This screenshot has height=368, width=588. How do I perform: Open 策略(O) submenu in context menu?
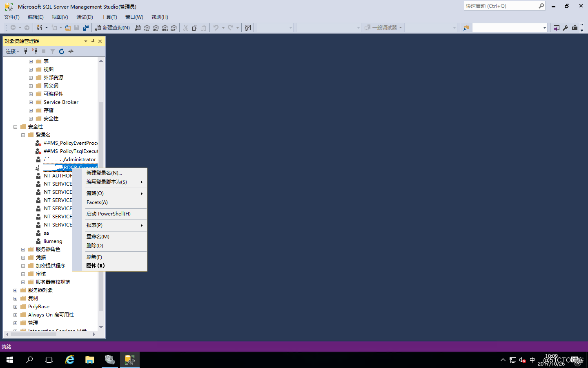pos(109,193)
